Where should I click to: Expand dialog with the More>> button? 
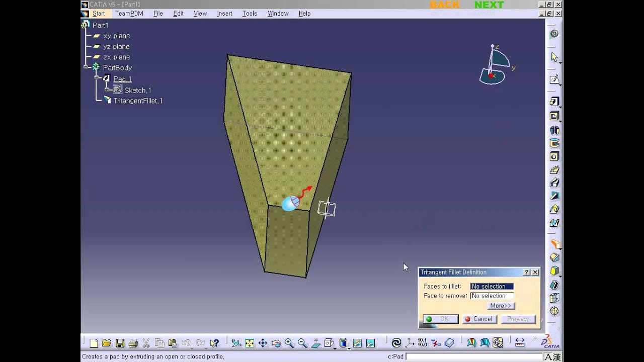[501, 306]
